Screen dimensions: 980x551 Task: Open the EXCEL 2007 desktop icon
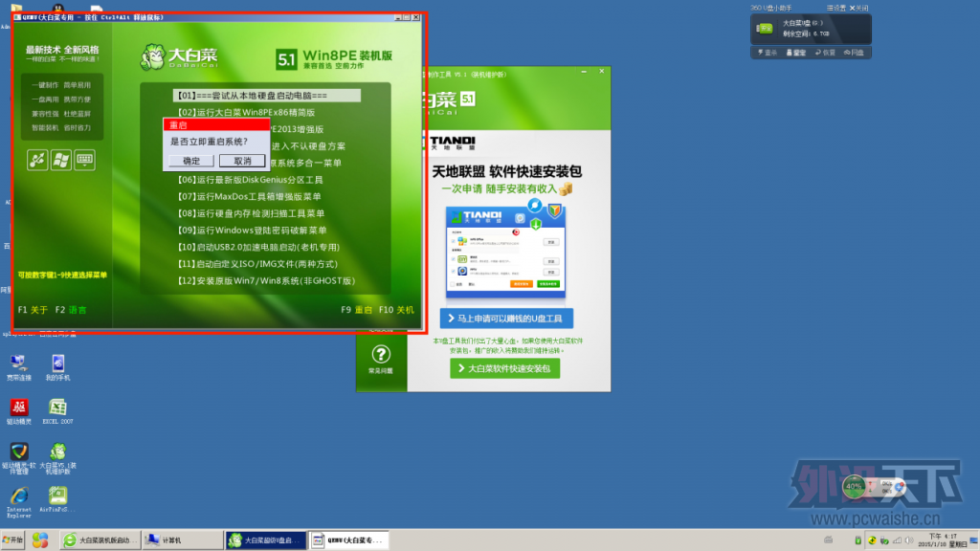[57, 411]
